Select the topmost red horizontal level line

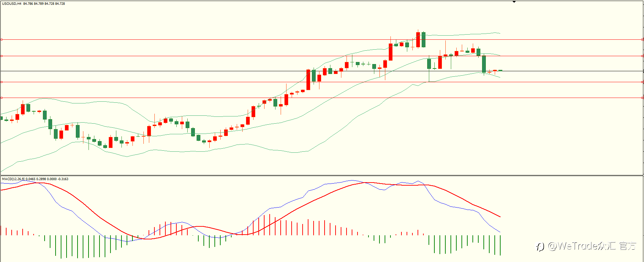coord(322,39)
